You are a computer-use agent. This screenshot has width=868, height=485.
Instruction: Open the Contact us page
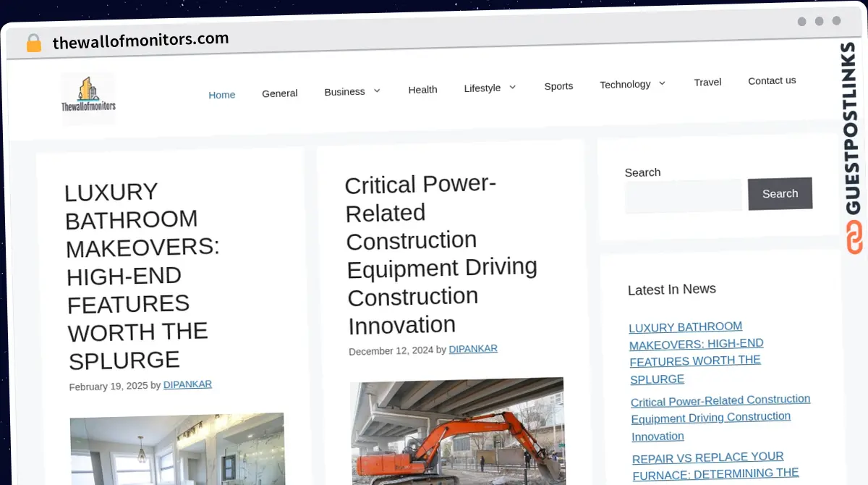coord(772,80)
